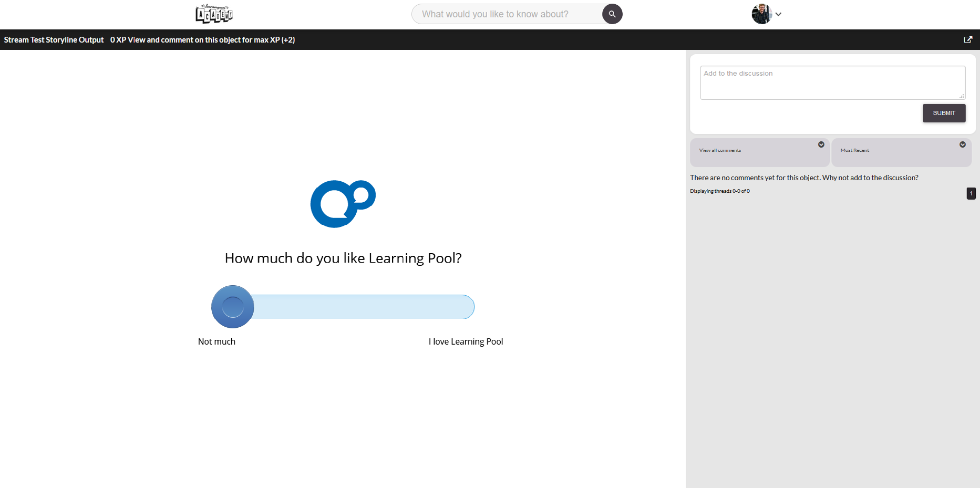This screenshot has width=980, height=488.
Task: Click the blue Learning Pool speech-bubble logo
Action: pos(343,204)
